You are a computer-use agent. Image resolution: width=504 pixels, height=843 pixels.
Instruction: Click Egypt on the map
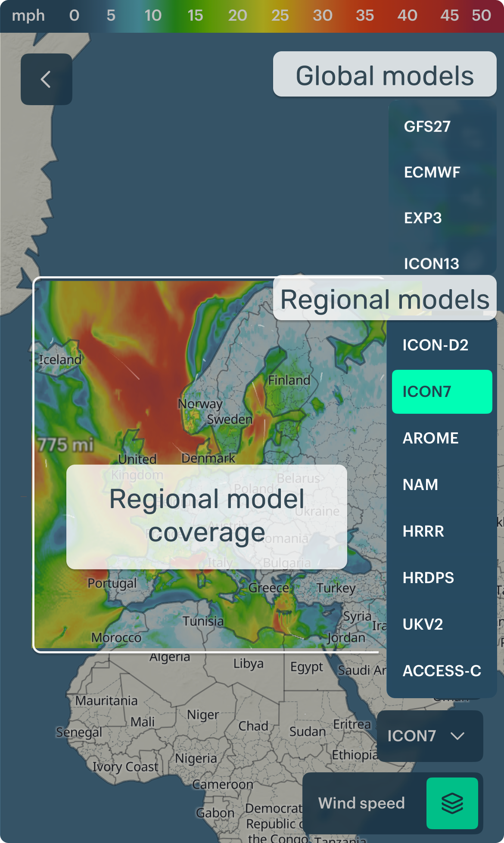tap(306, 667)
